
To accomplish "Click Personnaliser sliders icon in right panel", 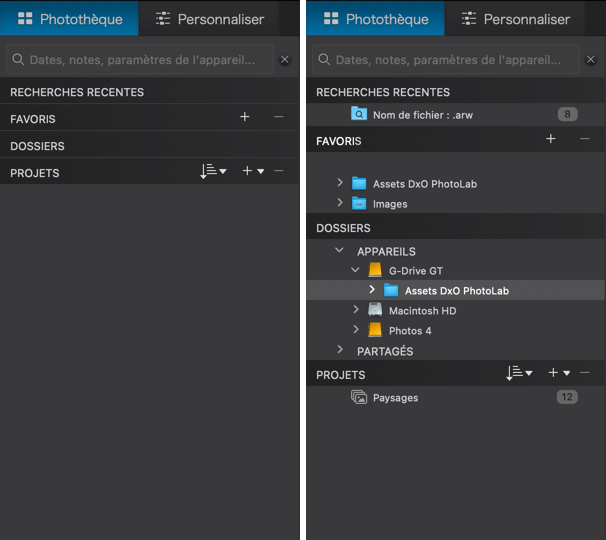I will click(469, 18).
